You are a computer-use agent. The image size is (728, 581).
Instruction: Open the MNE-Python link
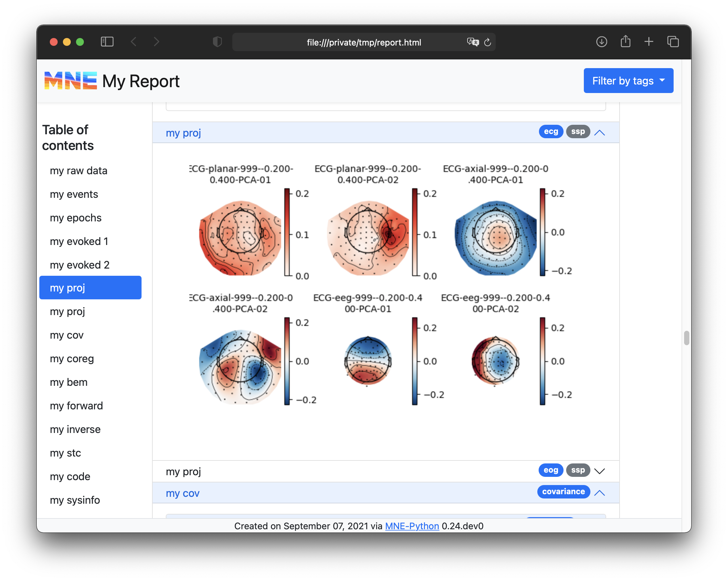412,526
